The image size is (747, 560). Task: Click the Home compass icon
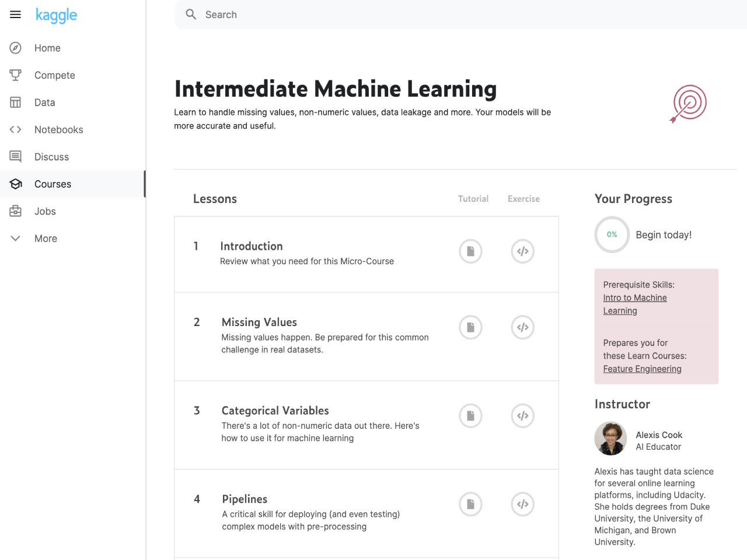coord(16,48)
